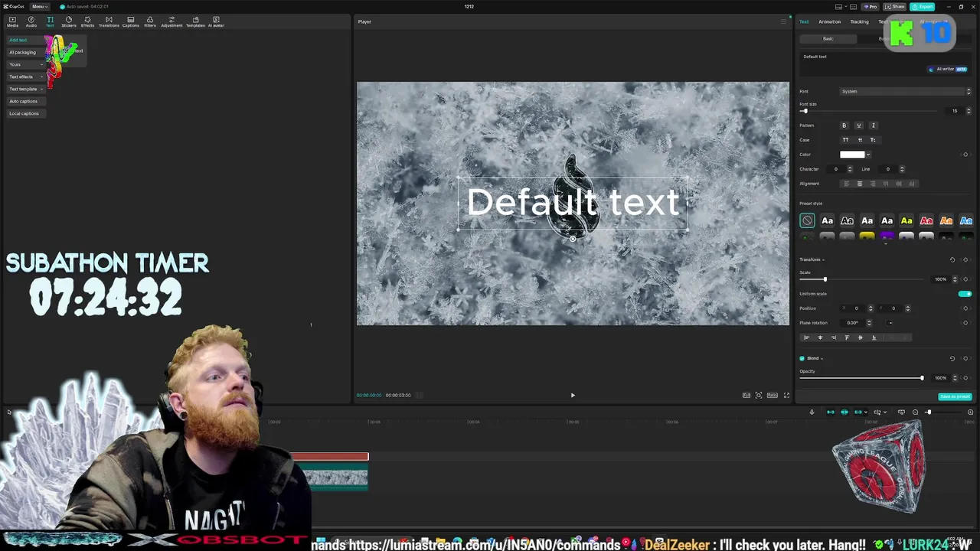Viewport: 980px width, 551px height.
Task: Click the microphone record icon in timeline
Action: pyautogui.click(x=812, y=412)
